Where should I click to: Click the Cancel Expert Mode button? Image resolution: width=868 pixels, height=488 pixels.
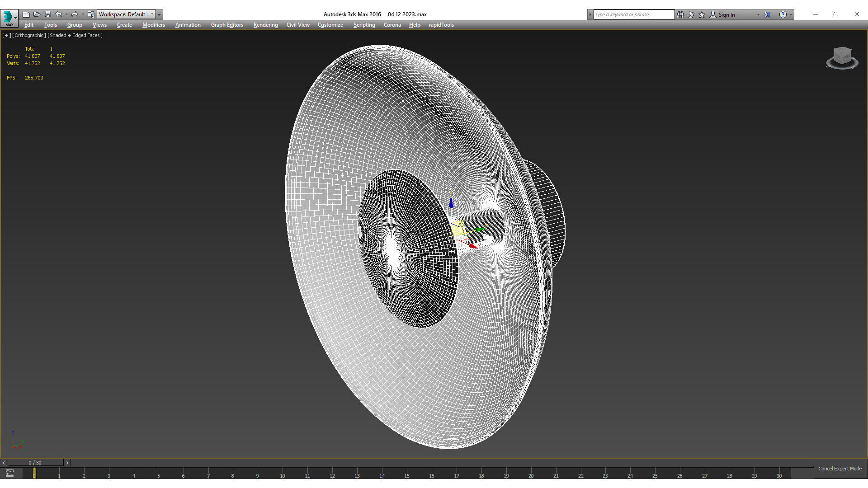(x=840, y=469)
